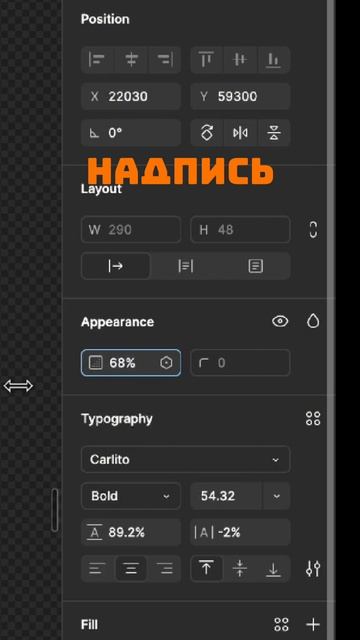Rotate 90 degrees icon
Screen dimensions: 360x640
[207, 133]
